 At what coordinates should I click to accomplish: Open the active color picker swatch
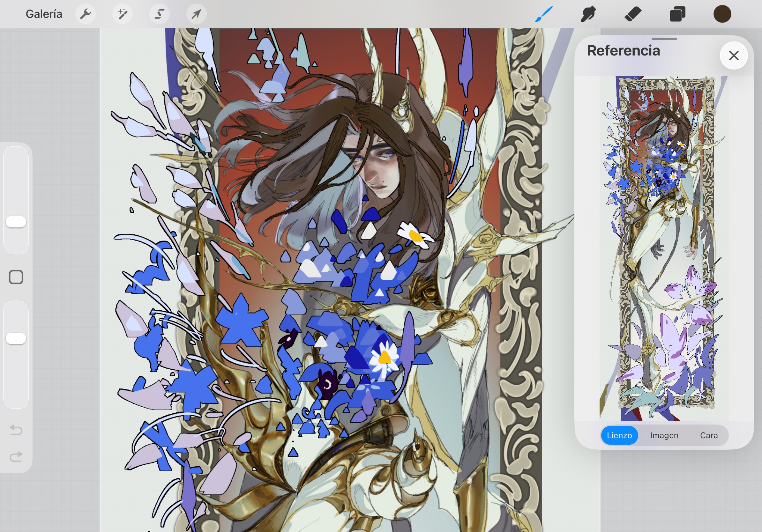722,14
